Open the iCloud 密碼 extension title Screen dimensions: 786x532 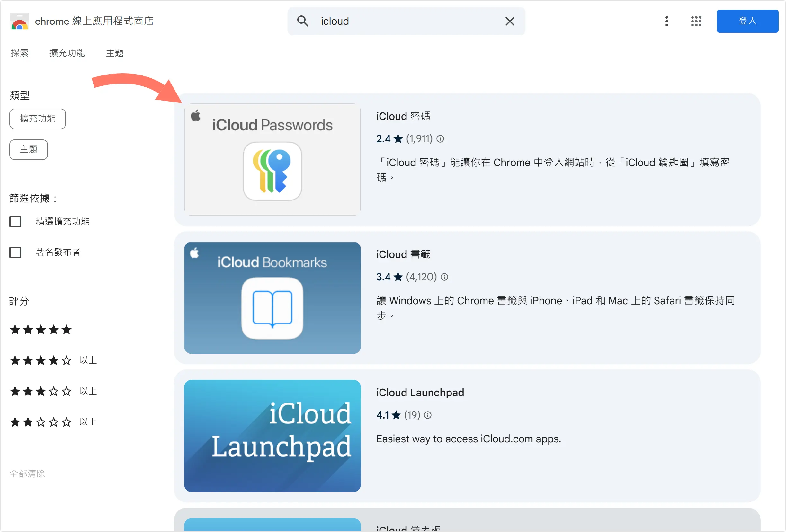coord(403,116)
